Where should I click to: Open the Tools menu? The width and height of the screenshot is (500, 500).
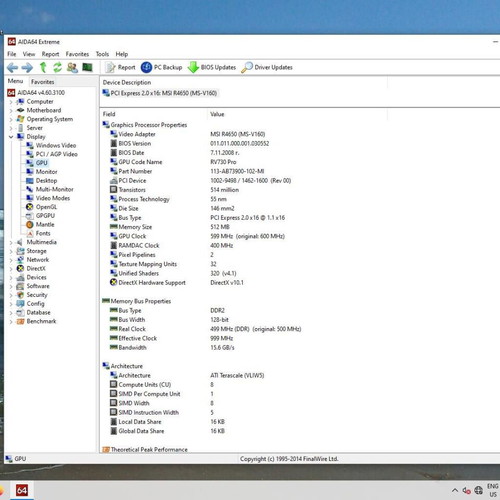[x=102, y=54]
